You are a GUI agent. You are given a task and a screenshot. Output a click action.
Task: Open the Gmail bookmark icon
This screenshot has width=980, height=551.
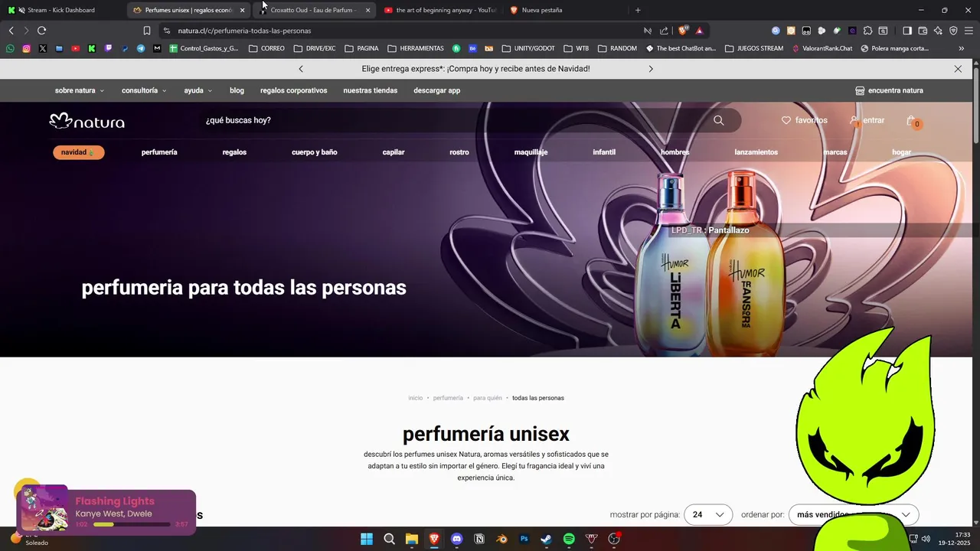157,48
